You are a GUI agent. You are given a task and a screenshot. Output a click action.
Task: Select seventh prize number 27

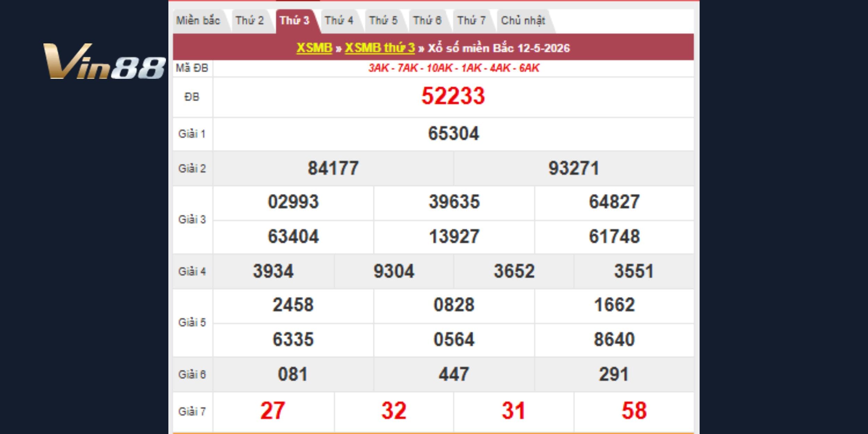[273, 411]
